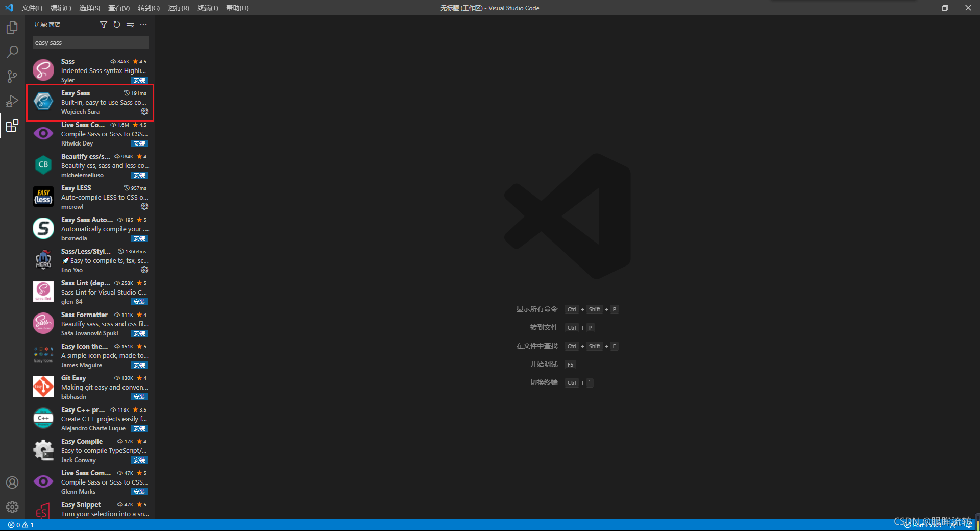This screenshot has width=980, height=531.
Task: Select the 'Easy LESS' extension title
Action: pos(76,188)
